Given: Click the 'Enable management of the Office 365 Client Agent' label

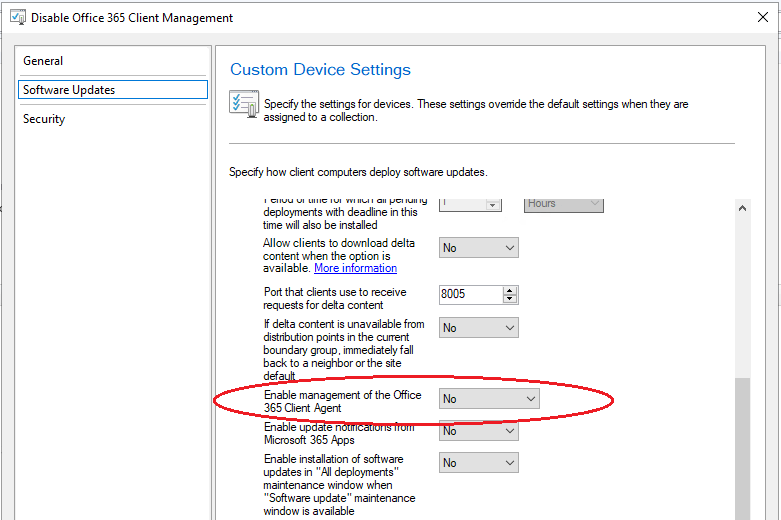Looking at the screenshot, I should [x=342, y=401].
